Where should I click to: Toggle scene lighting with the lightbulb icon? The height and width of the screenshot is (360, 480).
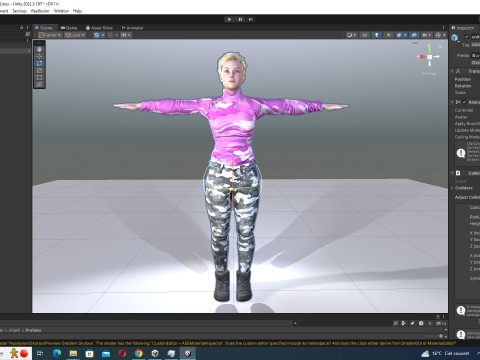point(377,35)
